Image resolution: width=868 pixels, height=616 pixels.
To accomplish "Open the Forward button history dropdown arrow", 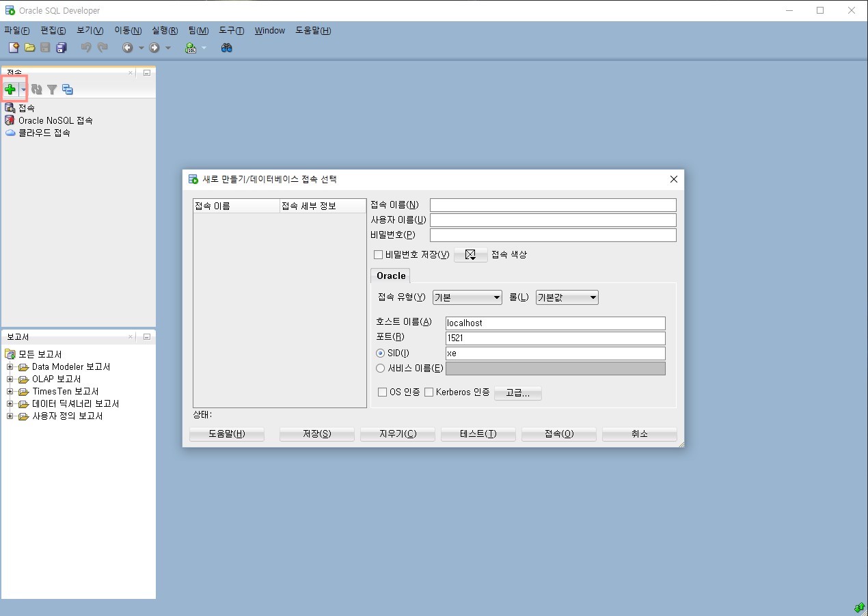I will click(168, 48).
